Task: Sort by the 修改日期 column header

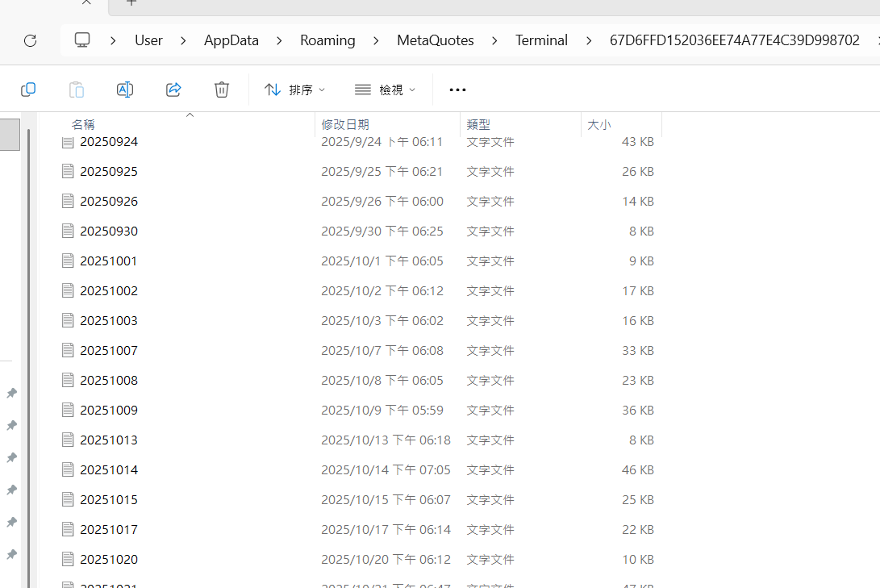Action: (345, 124)
